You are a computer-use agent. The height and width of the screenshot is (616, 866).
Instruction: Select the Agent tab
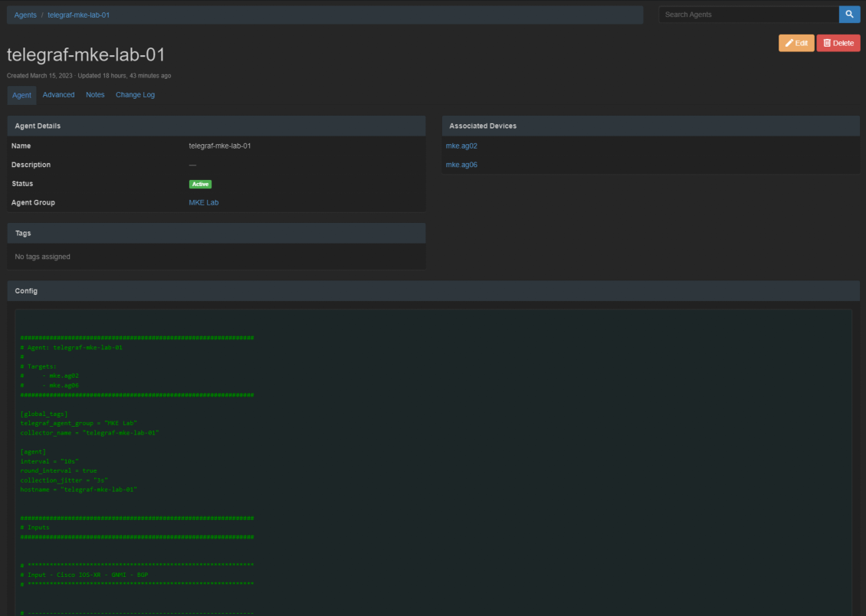[22, 95]
